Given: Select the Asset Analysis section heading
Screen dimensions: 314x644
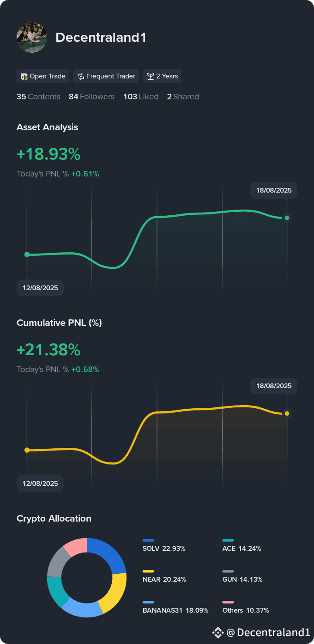Looking at the screenshot, I should pos(47,127).
